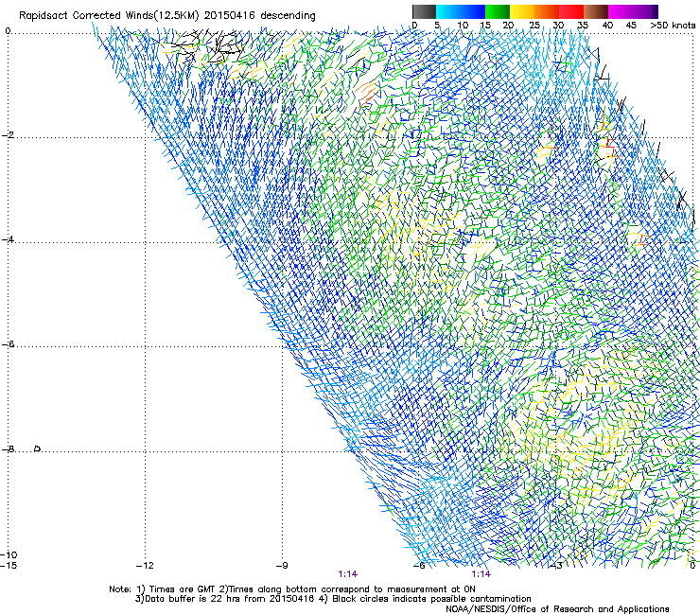Click the "Black circles indicate possible contamination" note

(431, 599)
